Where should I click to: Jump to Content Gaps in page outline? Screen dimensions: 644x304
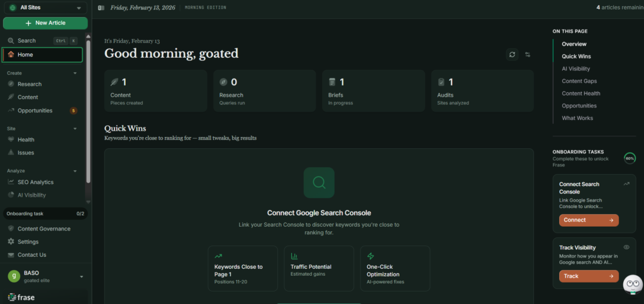coord(579,81)
